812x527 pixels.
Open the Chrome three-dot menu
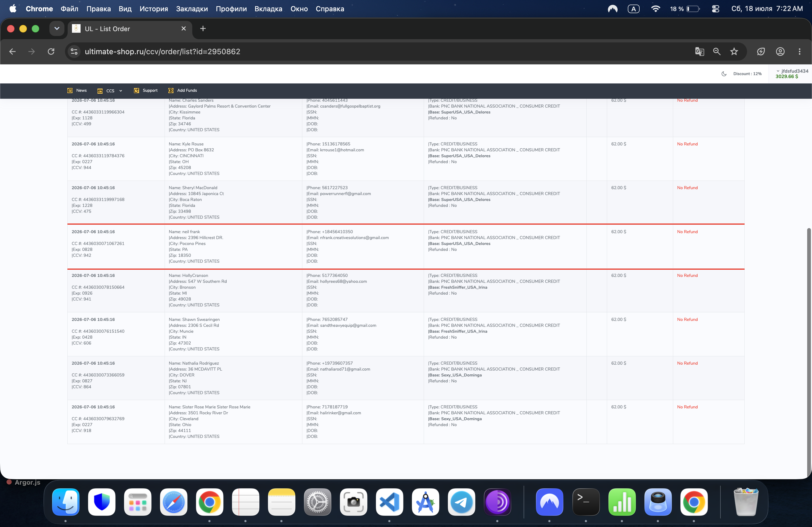(x=800, y=52)
